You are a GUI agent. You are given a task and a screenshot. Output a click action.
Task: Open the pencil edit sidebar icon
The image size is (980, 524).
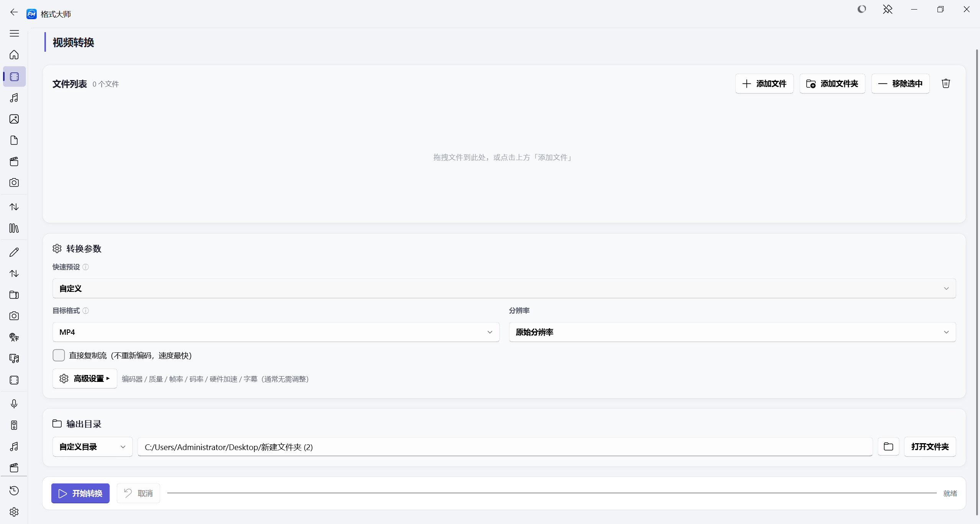click(x=14, y=252)
